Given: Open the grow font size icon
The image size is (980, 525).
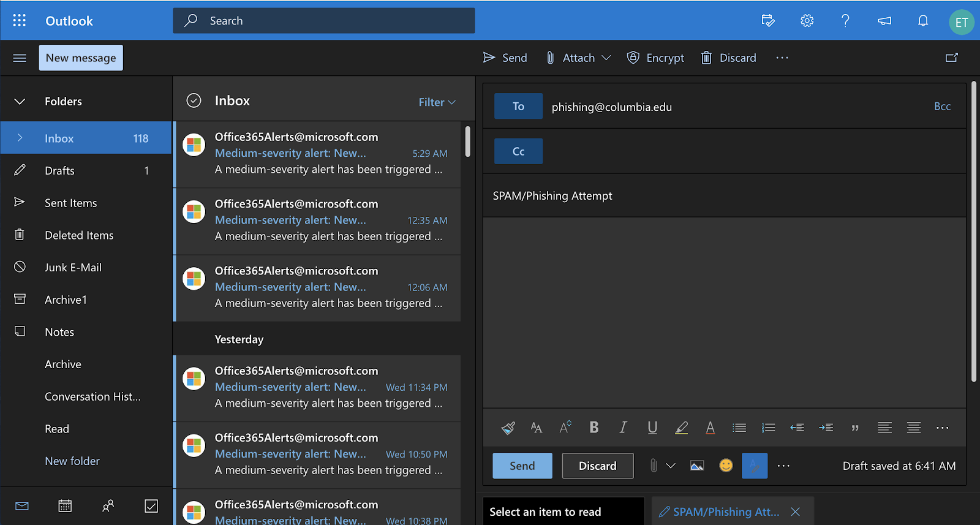Looking at the screenshot, I should (x=565, y=428).
